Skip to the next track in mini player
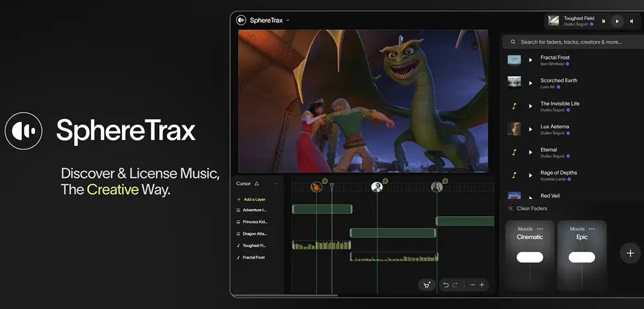Viewport: 644px width, 309px height. click(x=631, y=21)
